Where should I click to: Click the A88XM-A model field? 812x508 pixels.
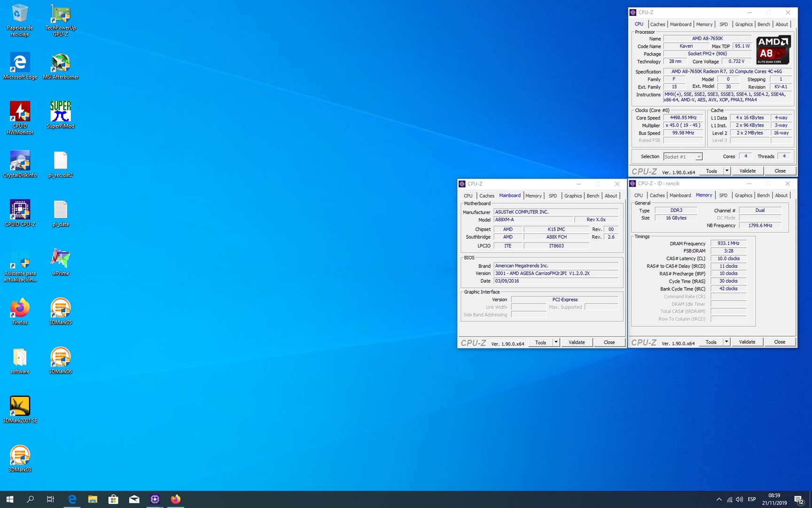(x=533, y=220)
